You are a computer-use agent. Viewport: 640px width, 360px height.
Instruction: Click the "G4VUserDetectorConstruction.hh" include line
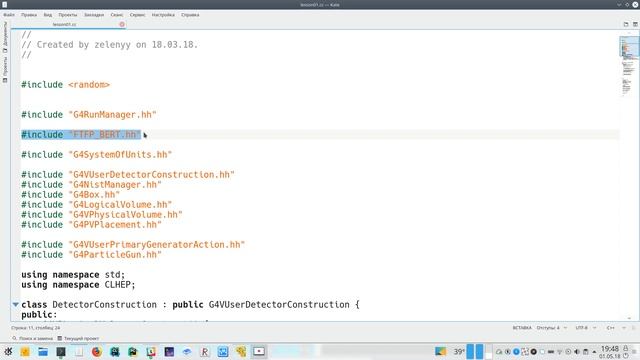point(128,175)
